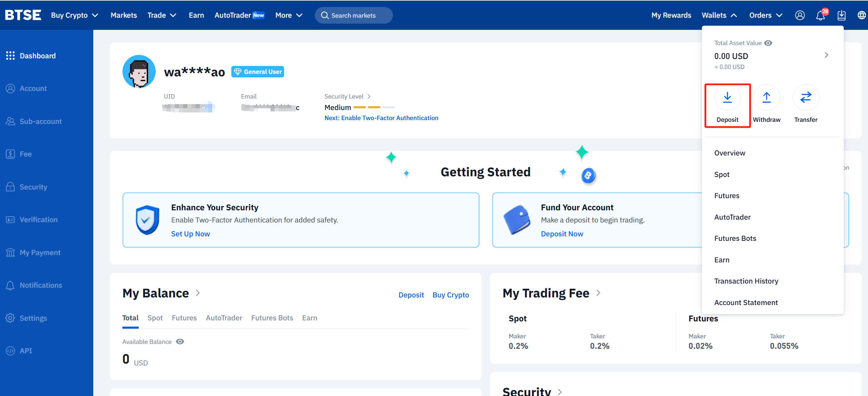This screenshot has width=868, height=396.
Task: Click the Set Up Now link
Action: tap(190, 234)
